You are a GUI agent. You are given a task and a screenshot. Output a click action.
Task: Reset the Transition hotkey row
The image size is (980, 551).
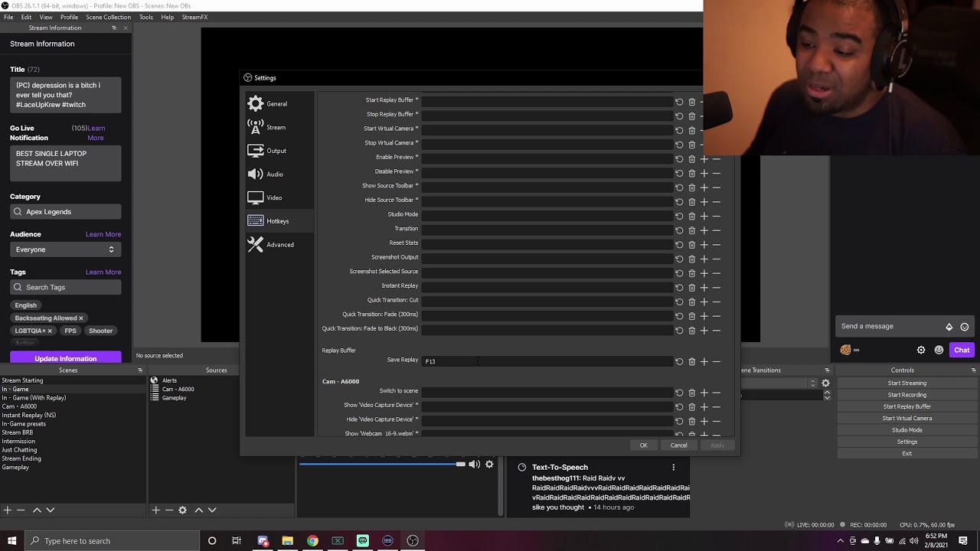(x=679, y=230)
